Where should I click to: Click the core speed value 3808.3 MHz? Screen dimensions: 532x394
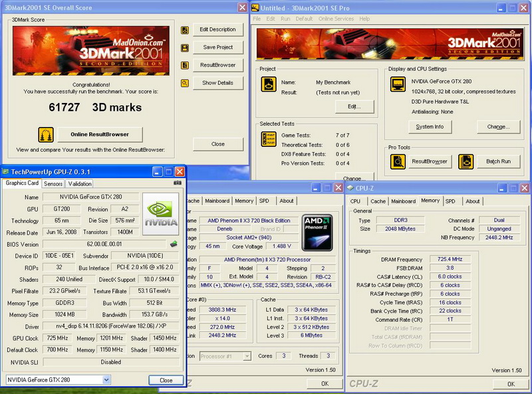(x=222, y=310)
